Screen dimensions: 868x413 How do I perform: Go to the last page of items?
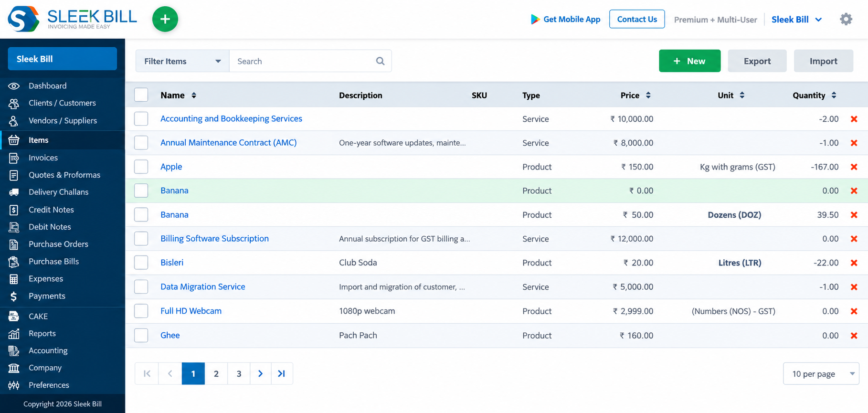click(282, 373)
